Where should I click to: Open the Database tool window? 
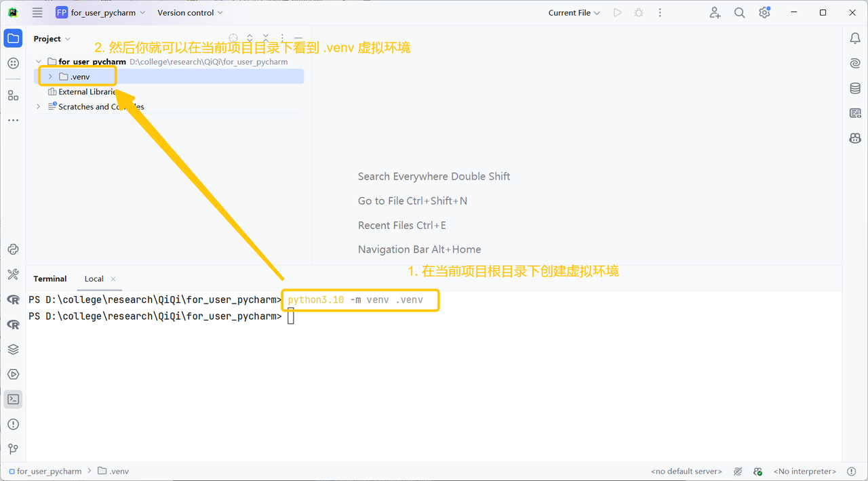(x=855, y=88)
